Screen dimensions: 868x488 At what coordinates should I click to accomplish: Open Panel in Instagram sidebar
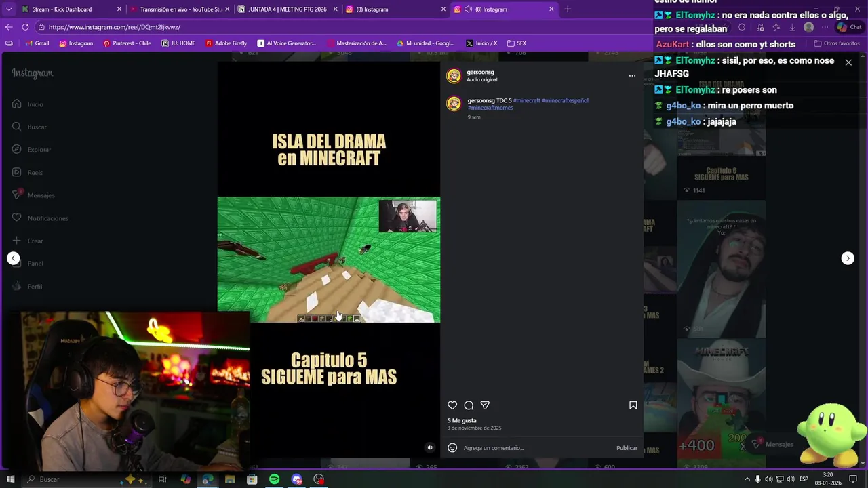pyautogui.click(x=27, y=264)
